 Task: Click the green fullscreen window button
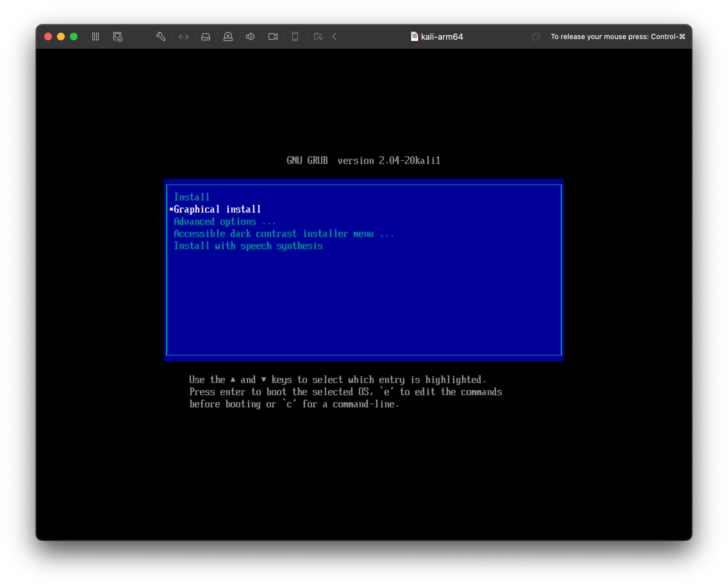point(74,37)
